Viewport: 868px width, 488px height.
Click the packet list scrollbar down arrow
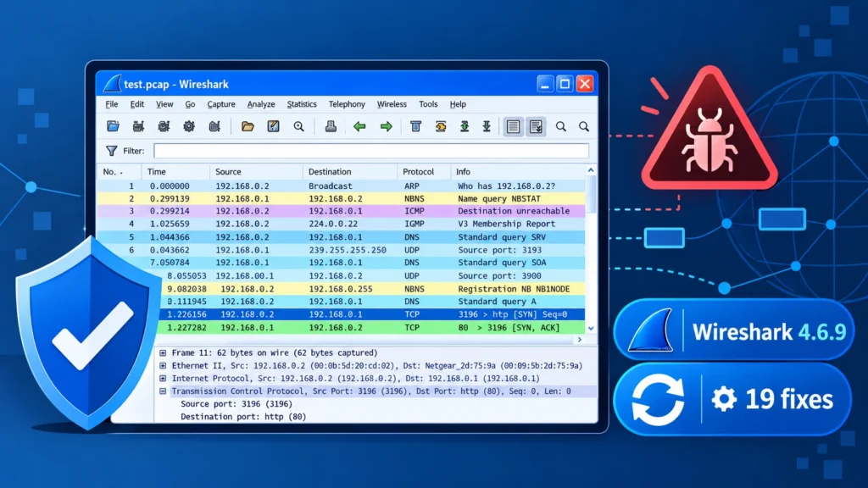pos(591,328)
